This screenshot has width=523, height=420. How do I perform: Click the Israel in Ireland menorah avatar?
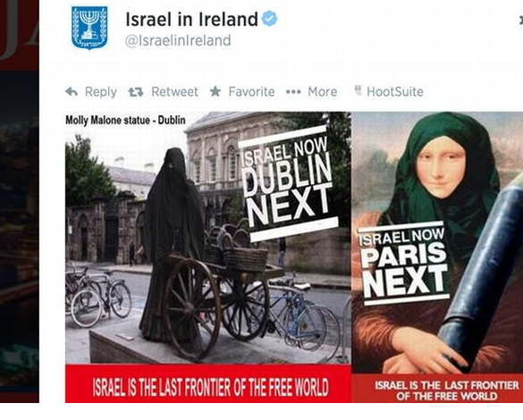pyautogui.click(x=89, y=28)
